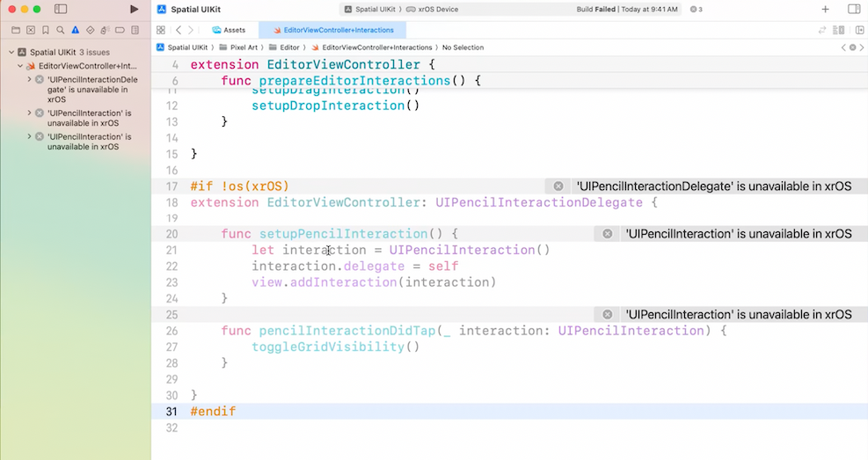Expand the UIPencilInteractionDelegate issue row
This screenshot has height=460, width=868.
[x=29, y=80]
